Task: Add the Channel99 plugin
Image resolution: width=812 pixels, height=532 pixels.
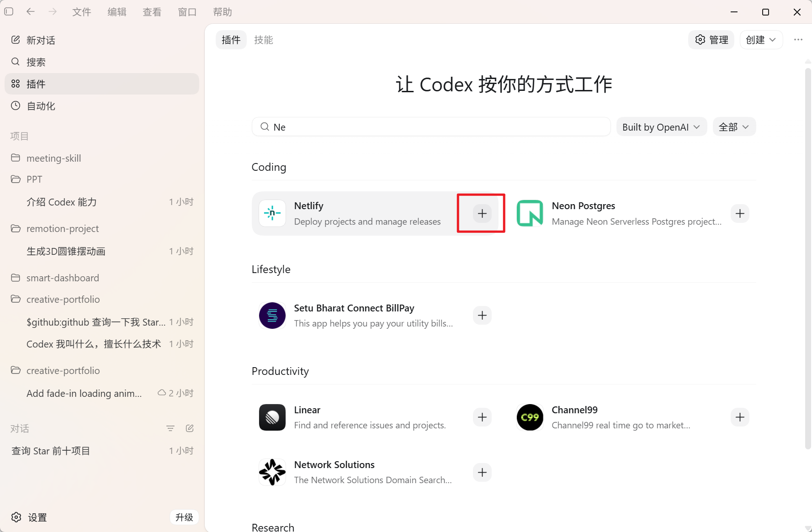Action: tap(740, 417)
